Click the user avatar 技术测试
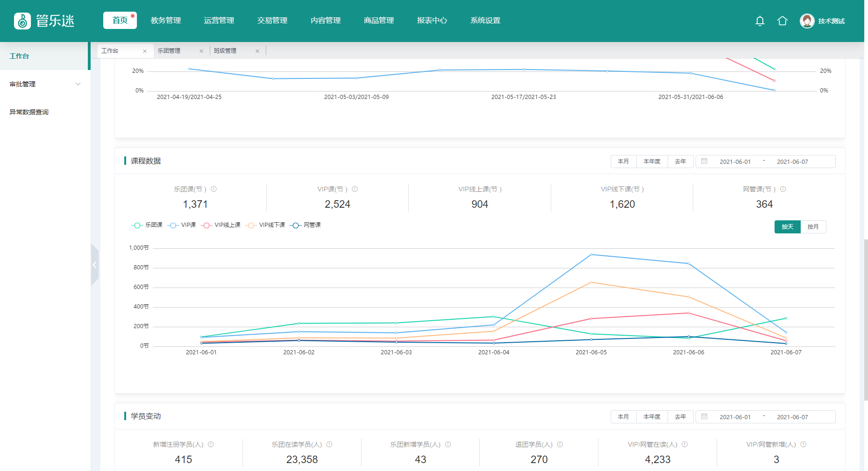The height and width of the screenshot is (471, 868). [x=807, y=21]
